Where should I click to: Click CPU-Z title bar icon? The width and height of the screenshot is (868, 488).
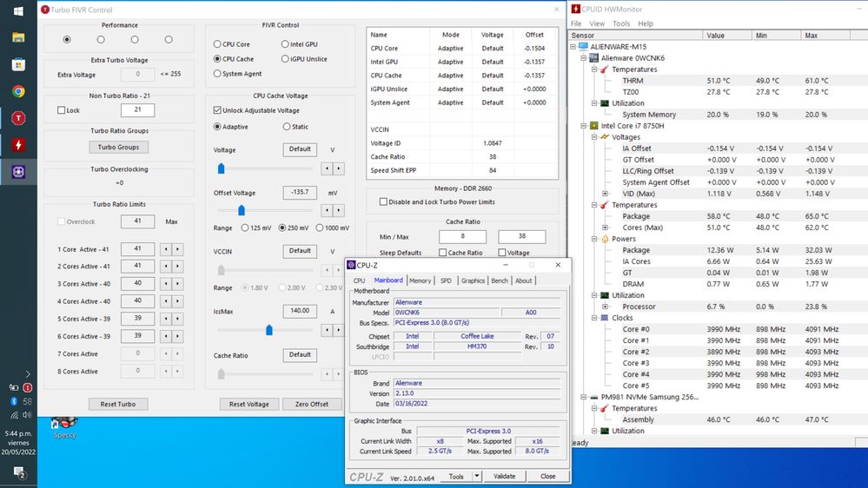click(x=351, y=265)
